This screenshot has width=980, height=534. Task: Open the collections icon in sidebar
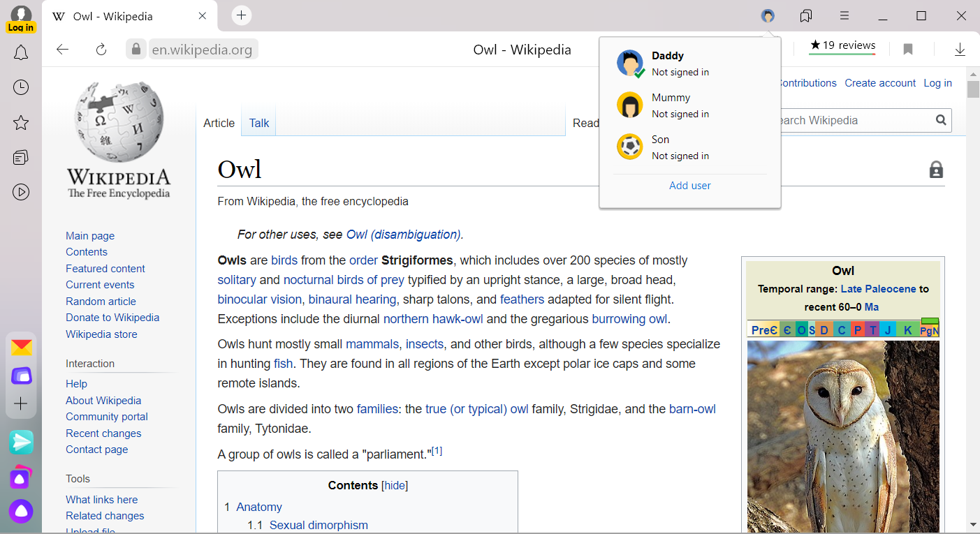click(21, 157)
